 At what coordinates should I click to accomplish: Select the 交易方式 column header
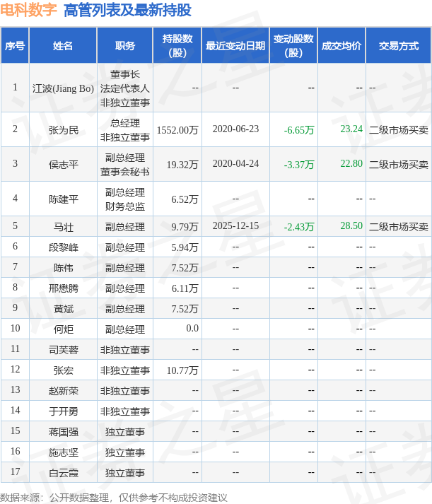coord(398,46)
